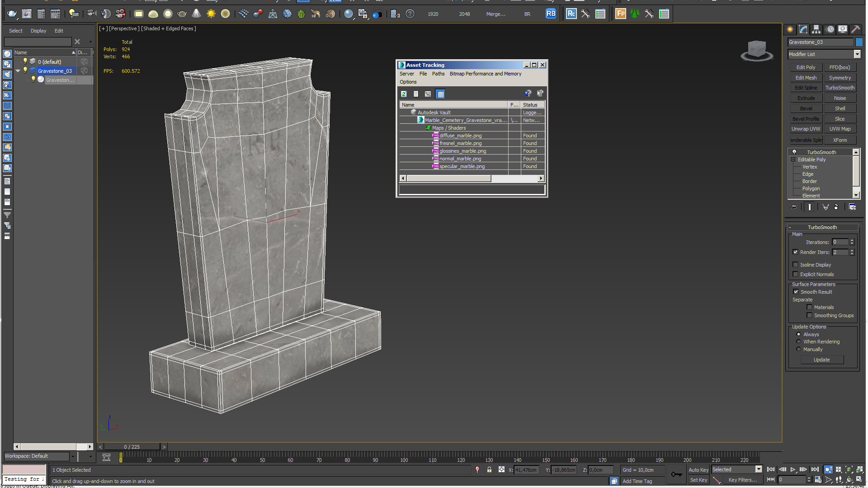Click the Gravestone_03 object color swatch
Image resolution: width=868 pixels, height=488 pixels.
pyautogui.click(x=859, y=42)
